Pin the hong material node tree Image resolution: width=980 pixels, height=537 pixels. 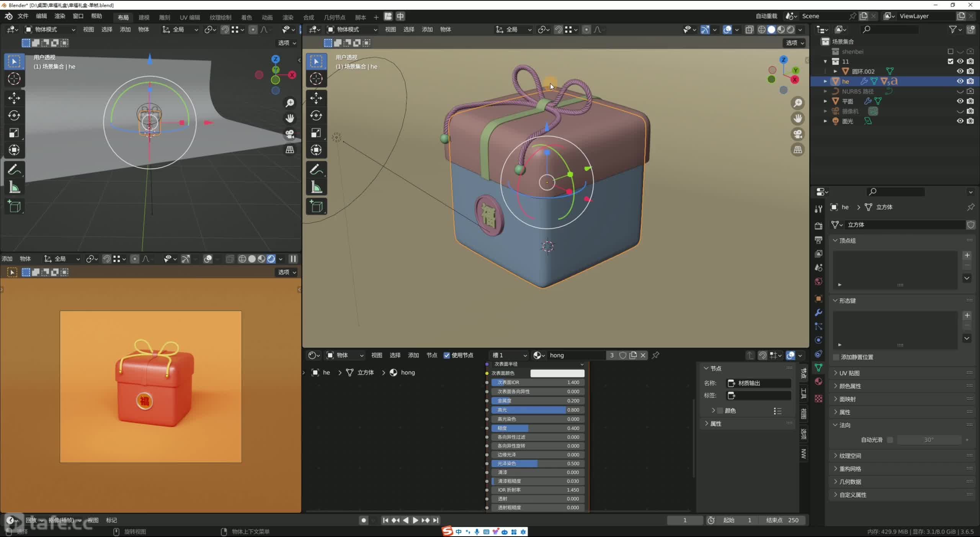(x=655, y=355)
